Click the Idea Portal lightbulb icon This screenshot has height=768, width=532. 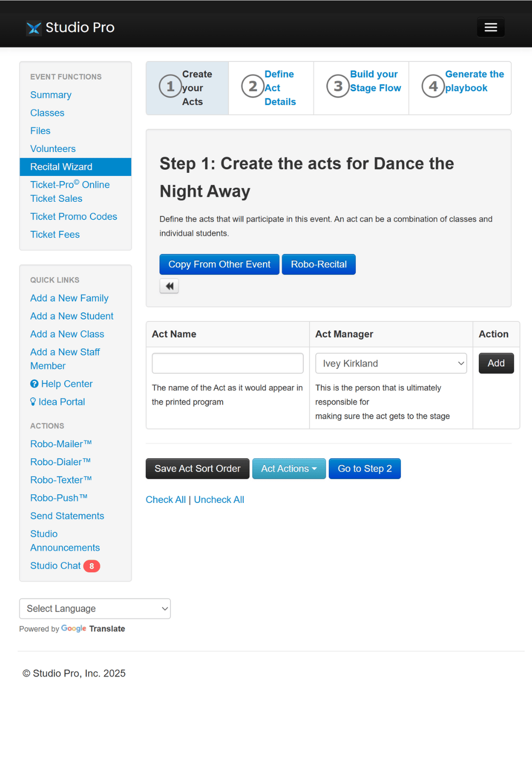pyautogui.click(x=33, y=402)
